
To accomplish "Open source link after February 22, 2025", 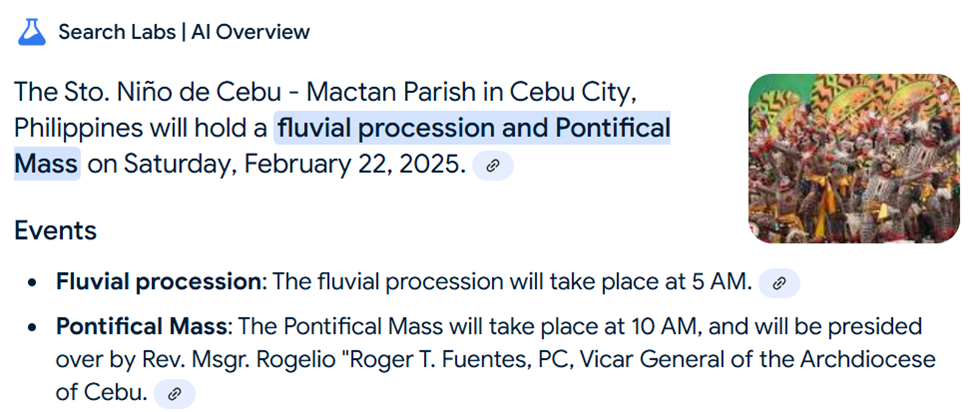I will click(493, 165).
